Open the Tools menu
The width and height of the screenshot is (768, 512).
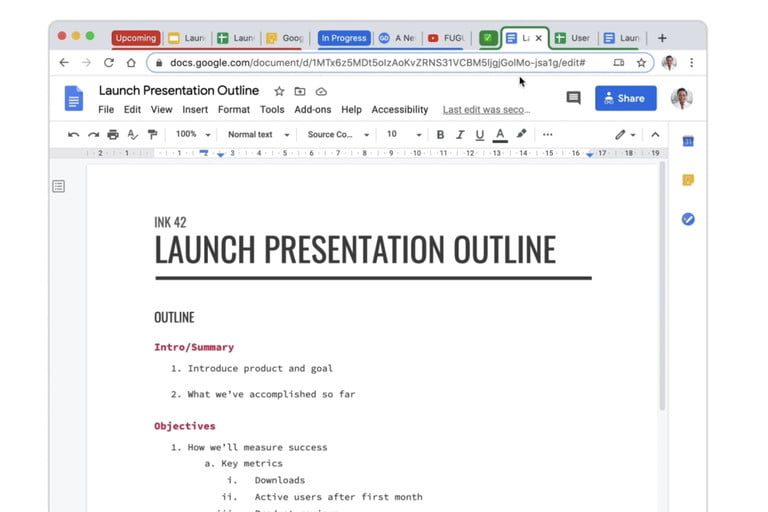click(x=272, y=110)
